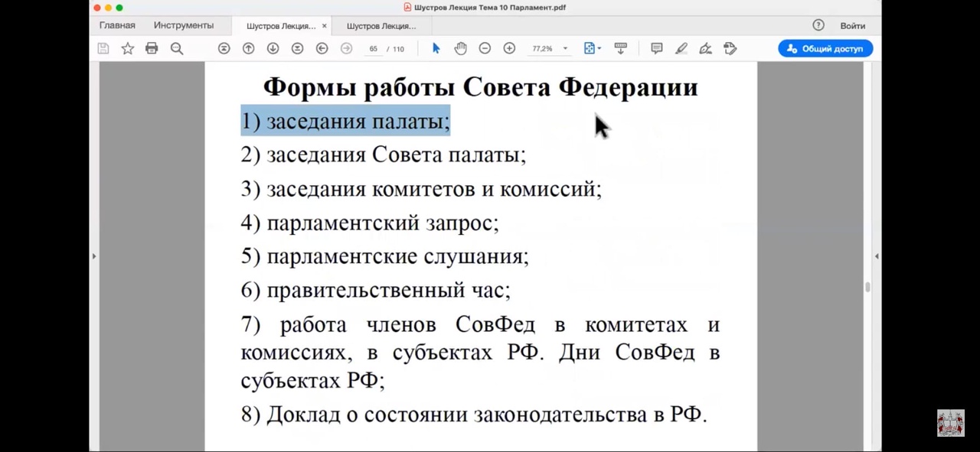Click the line 'парламентский запрос;'
This screenshot has height=452, width=980.
point(383,223)
